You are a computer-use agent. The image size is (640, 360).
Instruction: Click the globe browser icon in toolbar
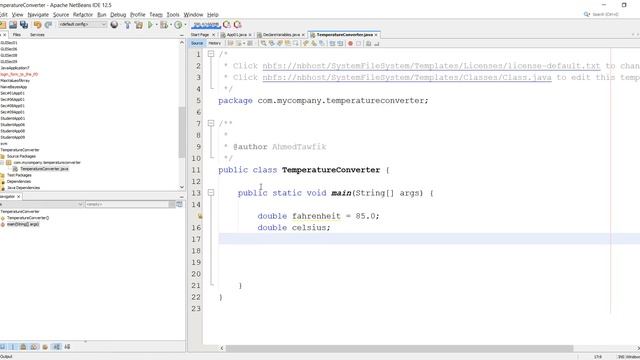114,25
